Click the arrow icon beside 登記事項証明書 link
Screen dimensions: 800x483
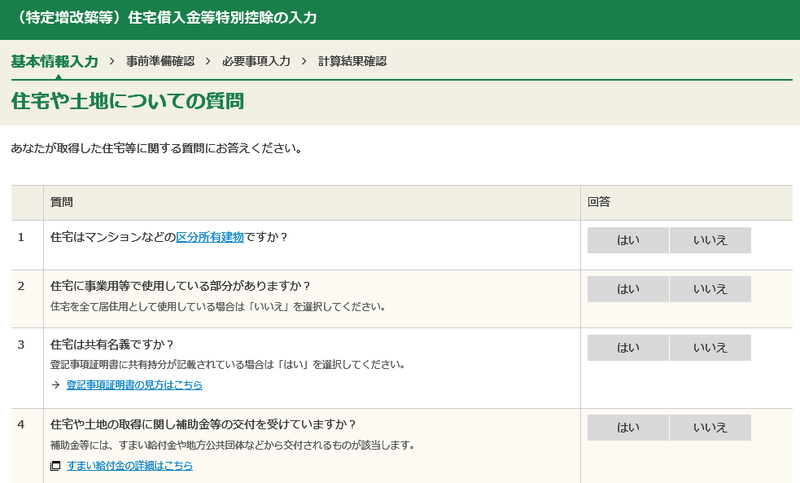[x=56, y=385]
